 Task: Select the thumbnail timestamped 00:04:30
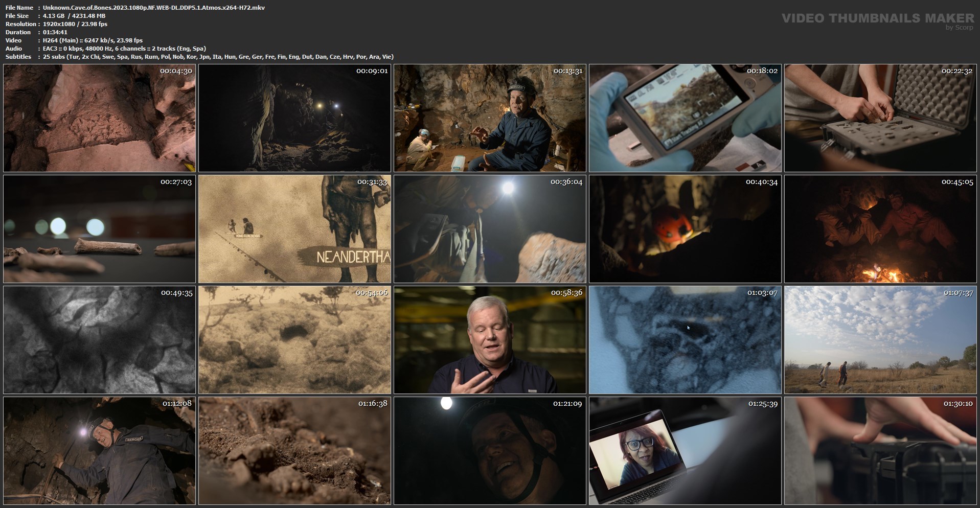click(x=99, y=118)
